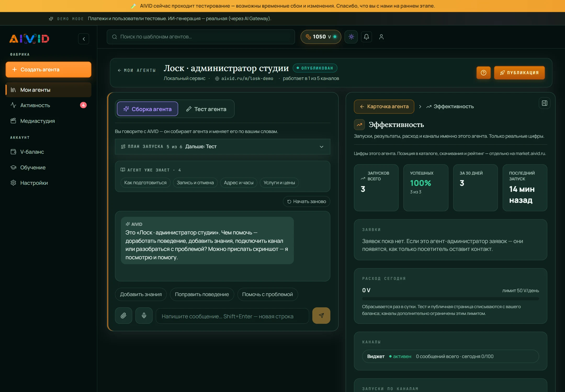Open the 1050 V balance dropdown
Image resolution: width=565 pixels, height=392 pixels.
(321, 37)
